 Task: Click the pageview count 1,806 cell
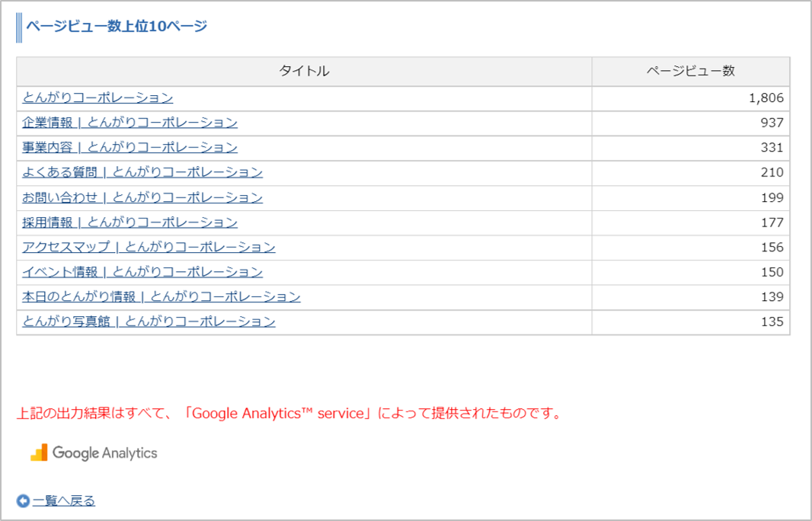click(764, 97)
